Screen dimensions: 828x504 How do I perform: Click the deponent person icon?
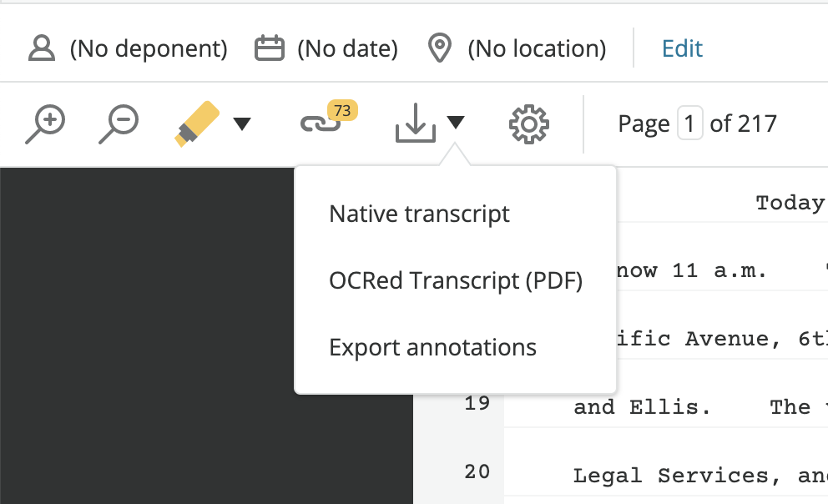pyautogui.click(x=42, y=48)
